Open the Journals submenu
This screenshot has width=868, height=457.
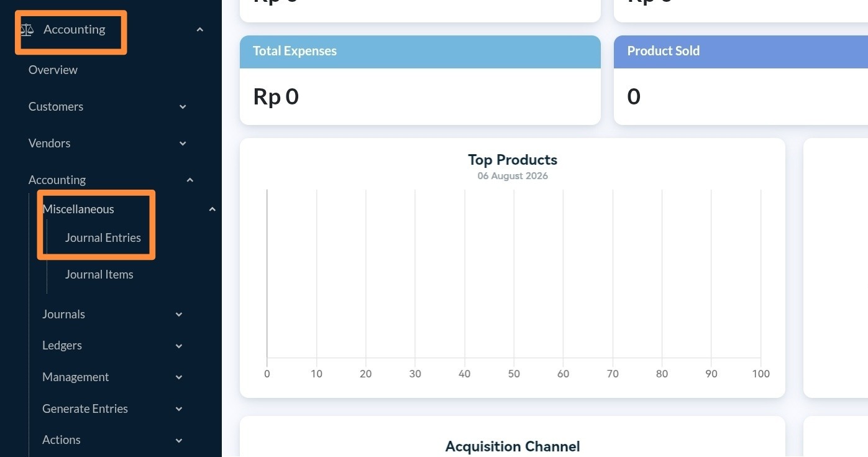click(x=63, y=314)
